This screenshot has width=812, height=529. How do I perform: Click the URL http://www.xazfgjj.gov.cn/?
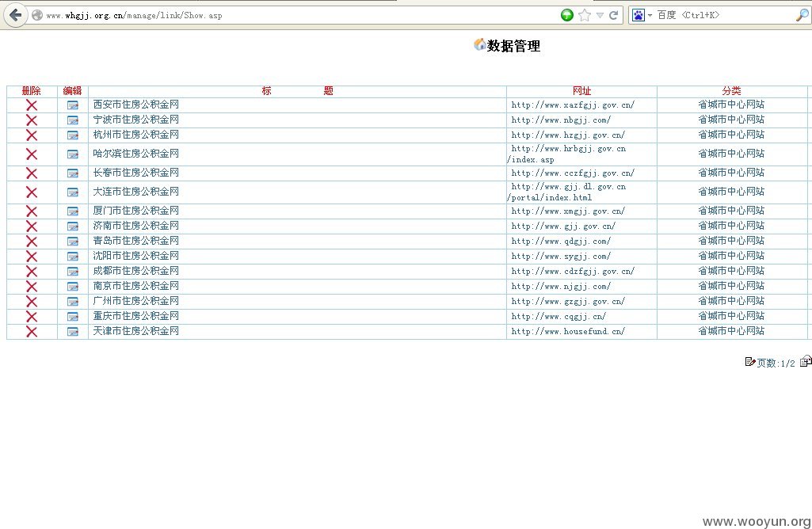[572, 105]
